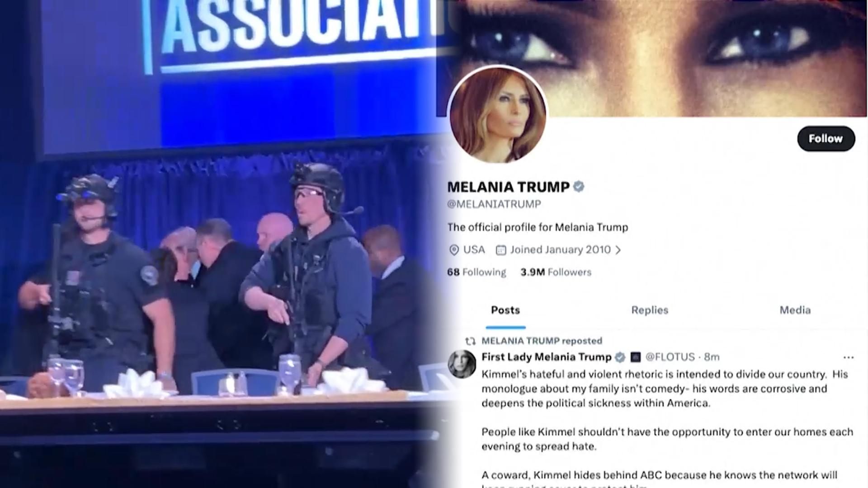The width and height of the screenshot is (868, 488).
Task: Switch to the Media tab
Action: (x=795, y=310)
